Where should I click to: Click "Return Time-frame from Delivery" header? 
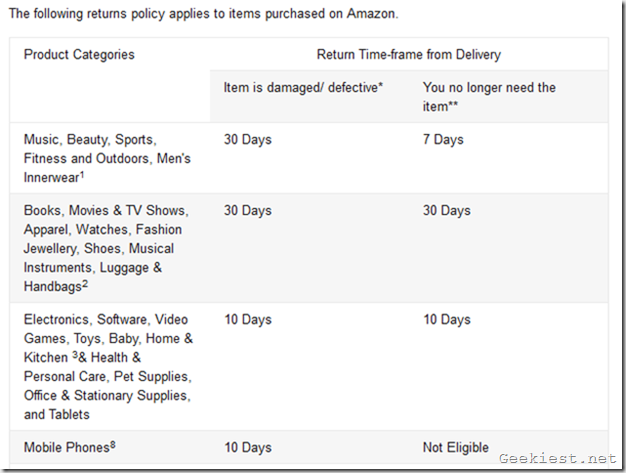click(x=409, y=54)
